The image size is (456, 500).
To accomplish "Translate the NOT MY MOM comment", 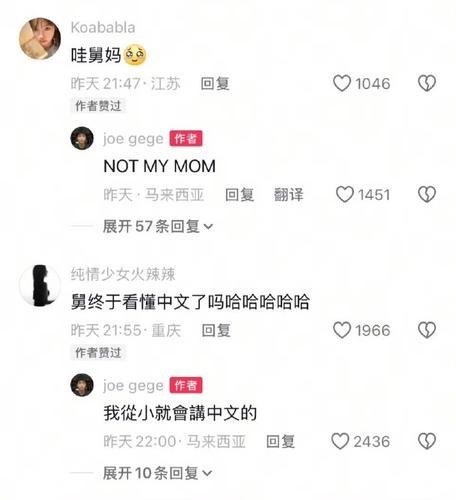I will pos(289,195).
